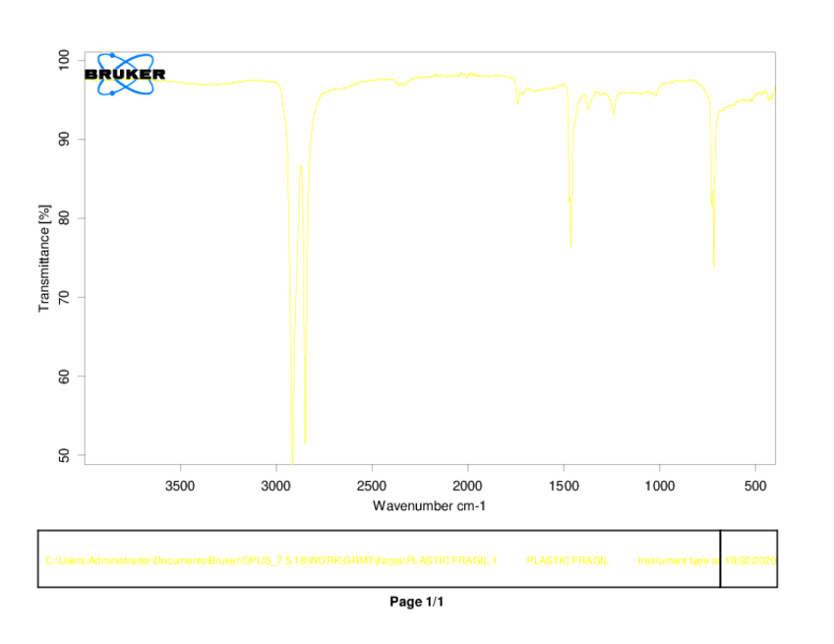Image resolution: width=834 pixels, height=644 pixels.
Task: Click the spectrum peak near 720 cm-1
Action: 713,265
